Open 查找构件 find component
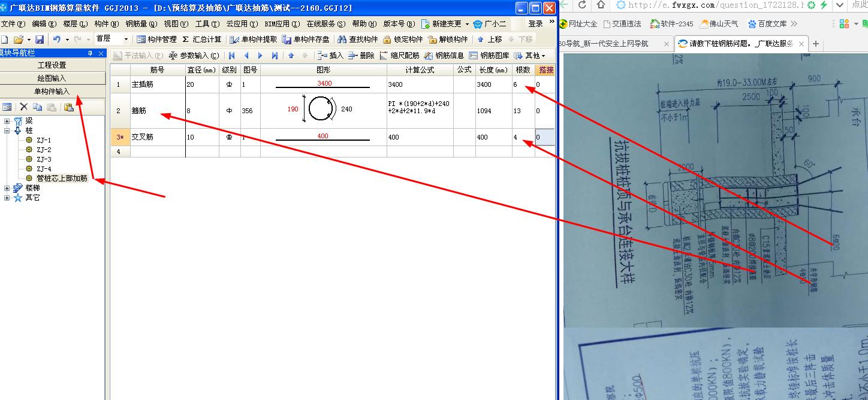 pyautogui.click(x=357, y=40)
